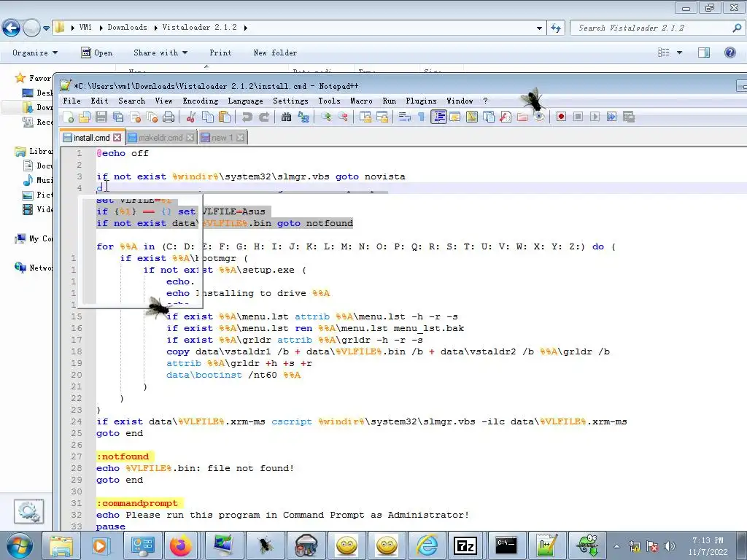The image size is (747, 560).
Task: Open Find with the binoculars icon
Action: tap(286, 117)
